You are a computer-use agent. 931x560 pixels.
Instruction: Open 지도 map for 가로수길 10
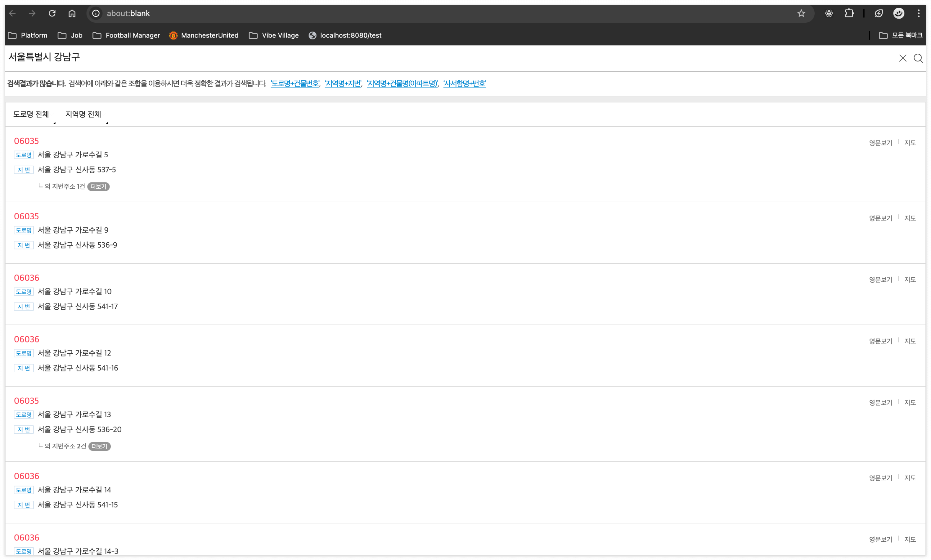pos(910,280)
